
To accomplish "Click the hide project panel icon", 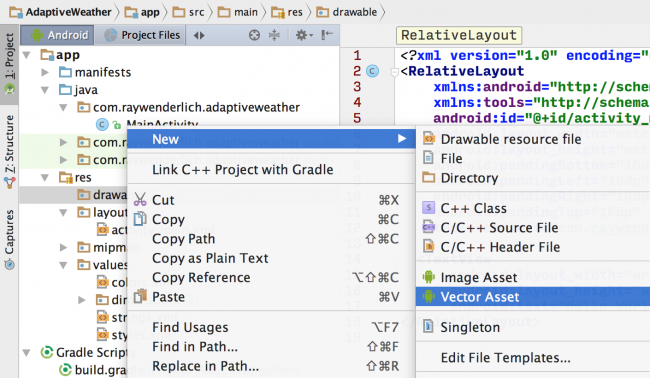I will click(x=327, y=35).
